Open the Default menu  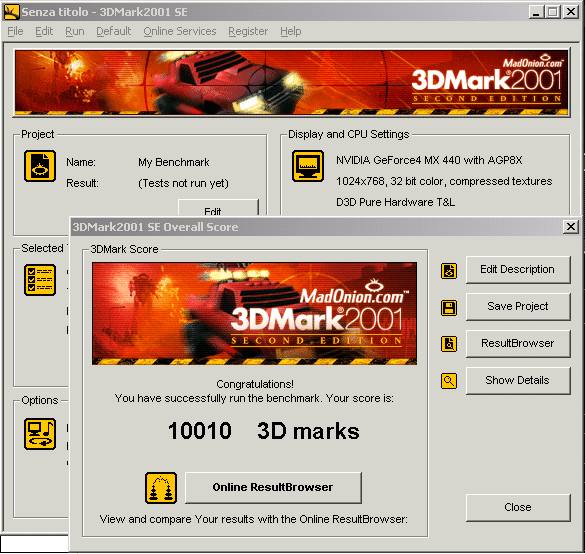113,31
